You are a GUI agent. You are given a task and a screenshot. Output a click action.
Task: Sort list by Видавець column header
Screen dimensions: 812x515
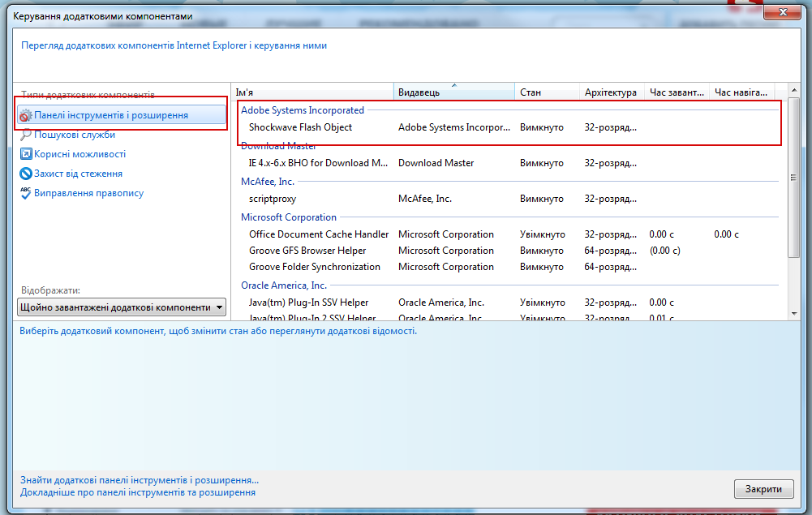coord(454,92)
